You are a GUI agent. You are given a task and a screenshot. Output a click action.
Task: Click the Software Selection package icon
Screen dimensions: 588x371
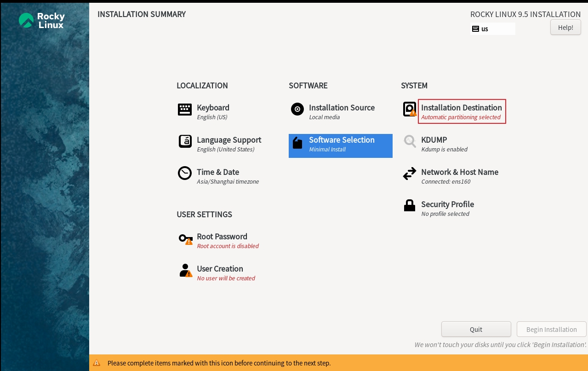click(x=297, y=143)
